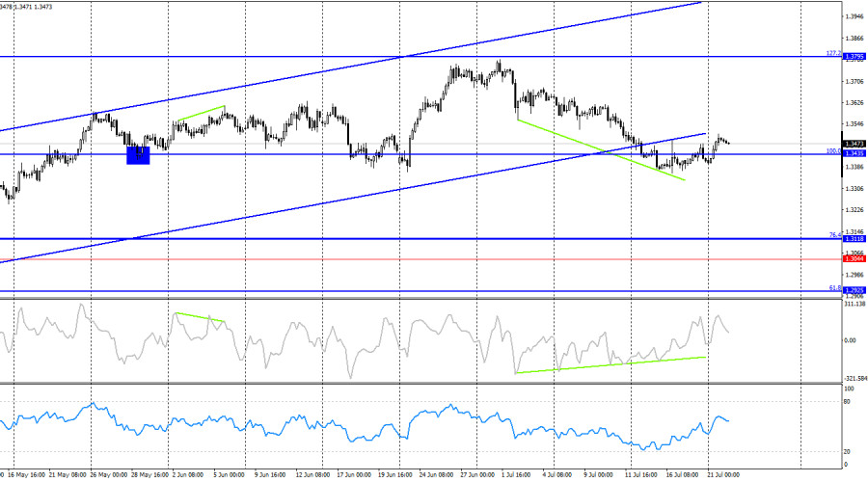The height and width of the screenshot is (482, 868).
Task: Click the 12 Jun 08:00 date label
Action: [312, 475]
